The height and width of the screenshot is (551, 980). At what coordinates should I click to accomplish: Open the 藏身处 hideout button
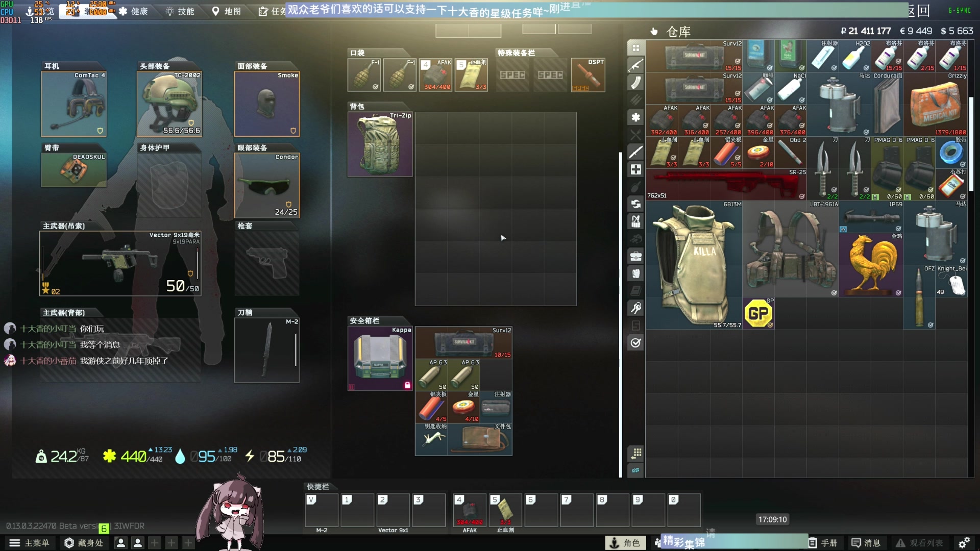[84, 543]
